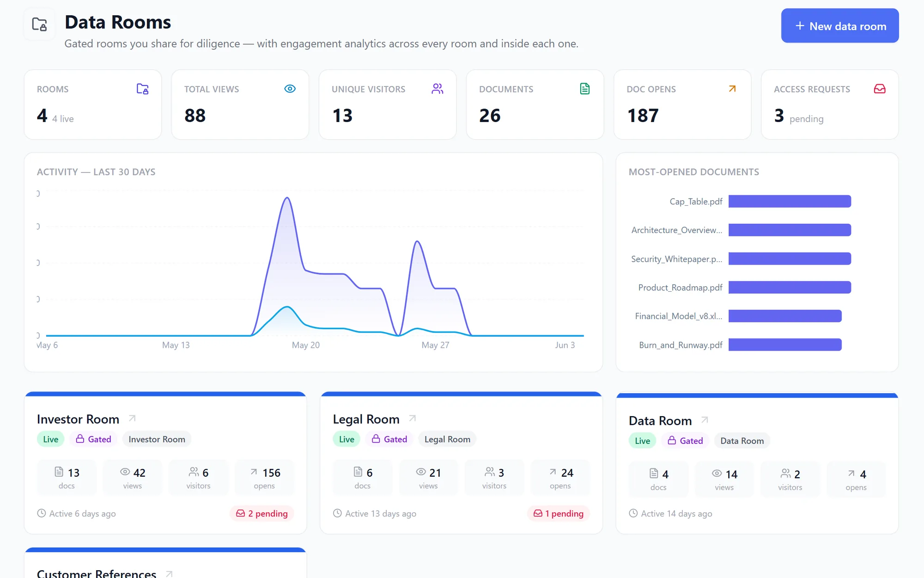The image size is (924, 578).
Task: Click the Doc Opens value 187
Action: point(643,115)
